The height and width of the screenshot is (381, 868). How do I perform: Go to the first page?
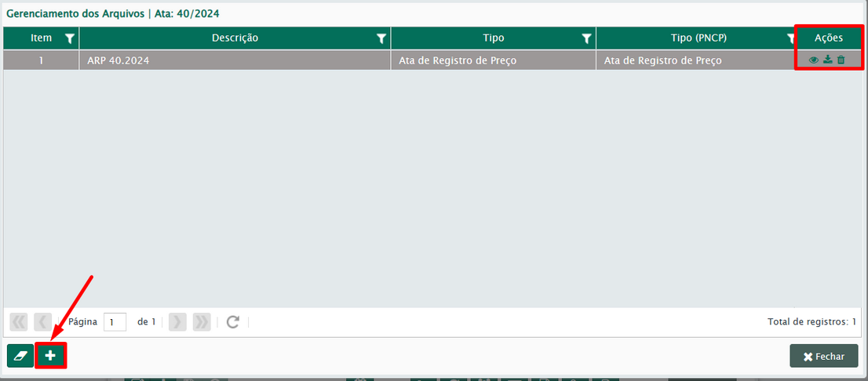pos(19,322)
